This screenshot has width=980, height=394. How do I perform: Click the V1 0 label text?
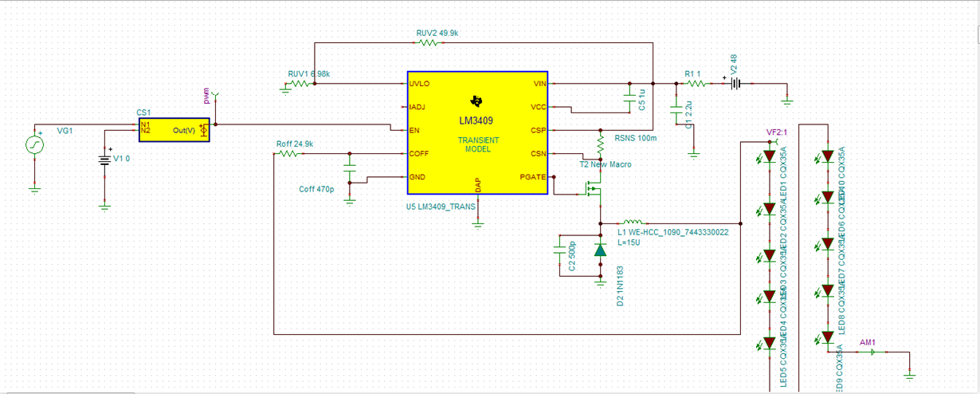pos(121,158)
